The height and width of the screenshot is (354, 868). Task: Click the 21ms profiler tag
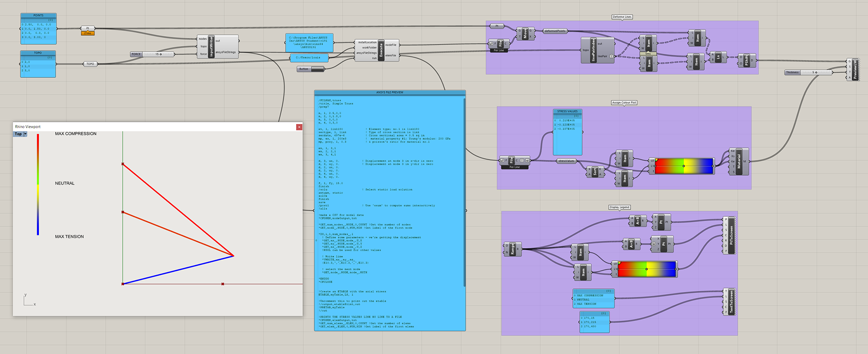tap(88, 33)
